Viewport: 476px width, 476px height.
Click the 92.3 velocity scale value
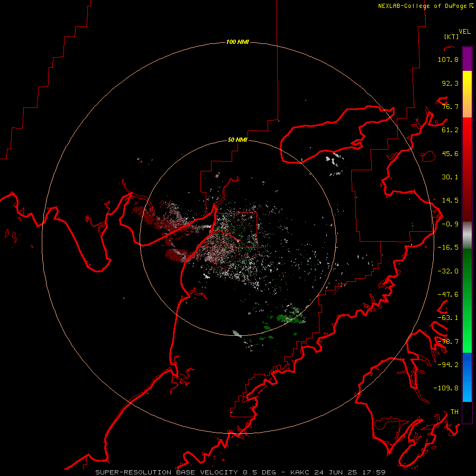point(450,83)
